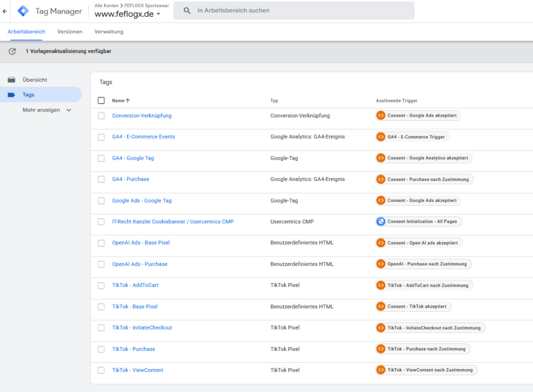The width and height of the screenshot is (533, 392).
Task: Expand Mehr anzeigen in sidebar
Action: click(x=47, y=110)
